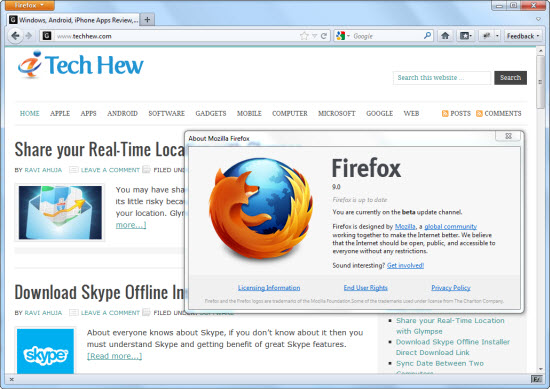Click sidebar link Download Skype Offline Installer

point(452,347)
